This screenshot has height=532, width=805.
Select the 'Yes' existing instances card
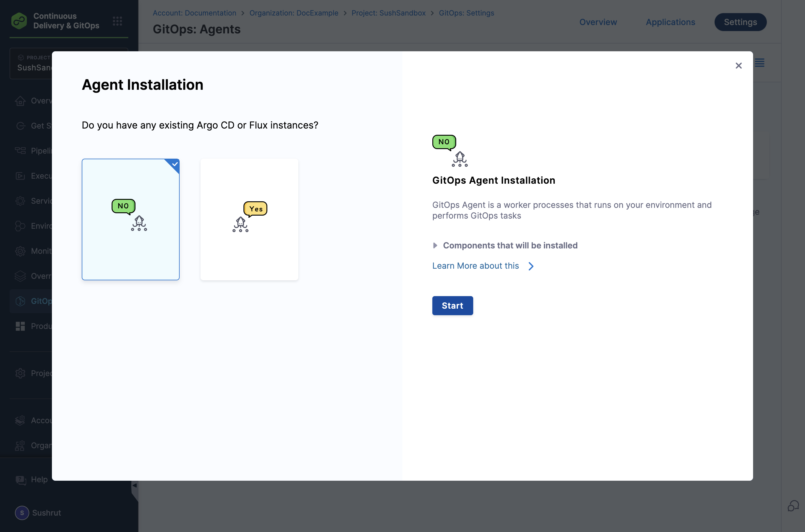[249, 219]
